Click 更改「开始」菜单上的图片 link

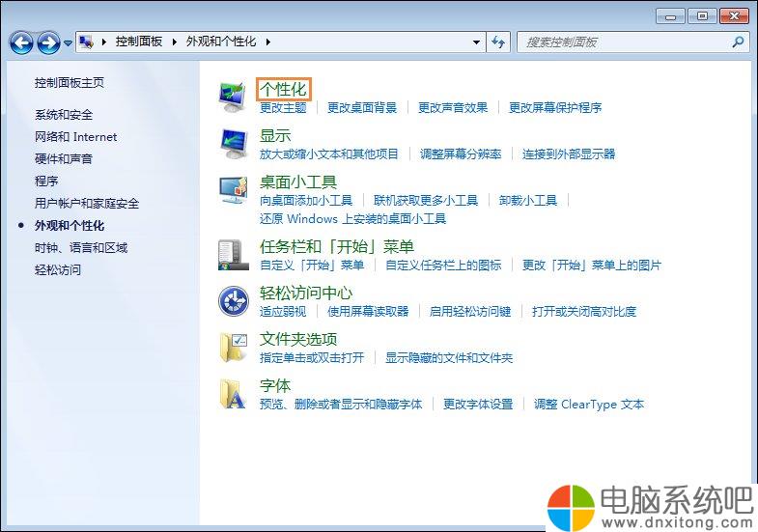pos(592,265)
